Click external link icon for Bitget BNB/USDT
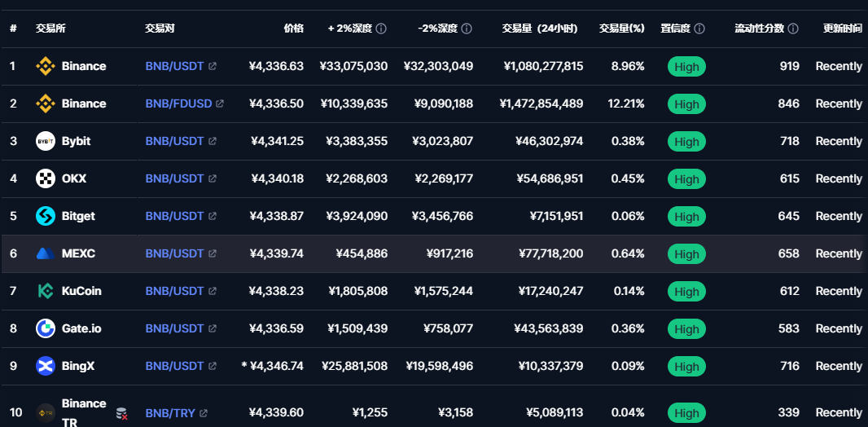Screen dimensions: 868x427 click(212, 216)
